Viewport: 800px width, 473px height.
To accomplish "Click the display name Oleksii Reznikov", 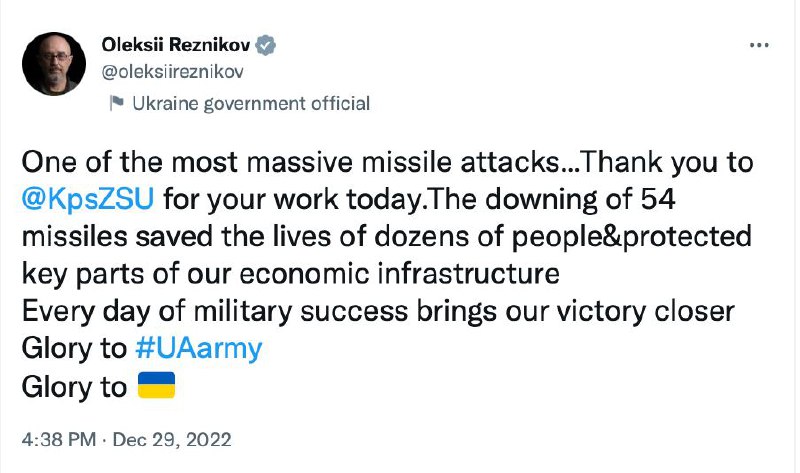I will pyautogui.click(x=177, y=46).
